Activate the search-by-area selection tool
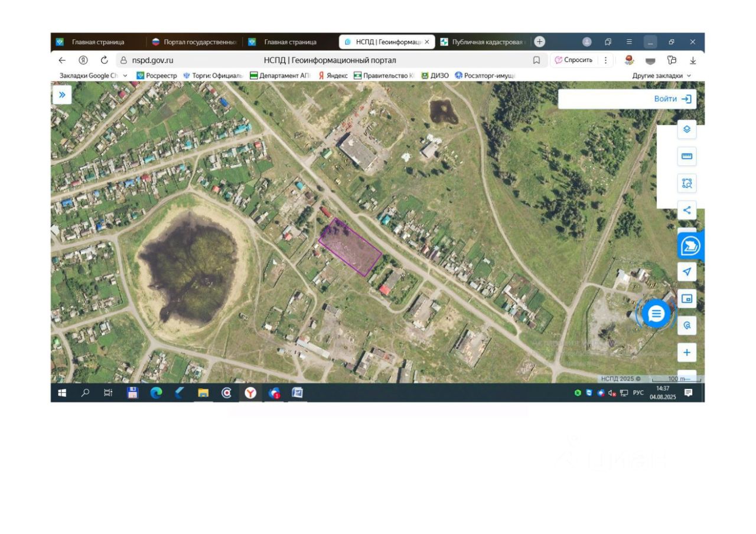Viewport: 756px width, 534px height. pos(687,183)
